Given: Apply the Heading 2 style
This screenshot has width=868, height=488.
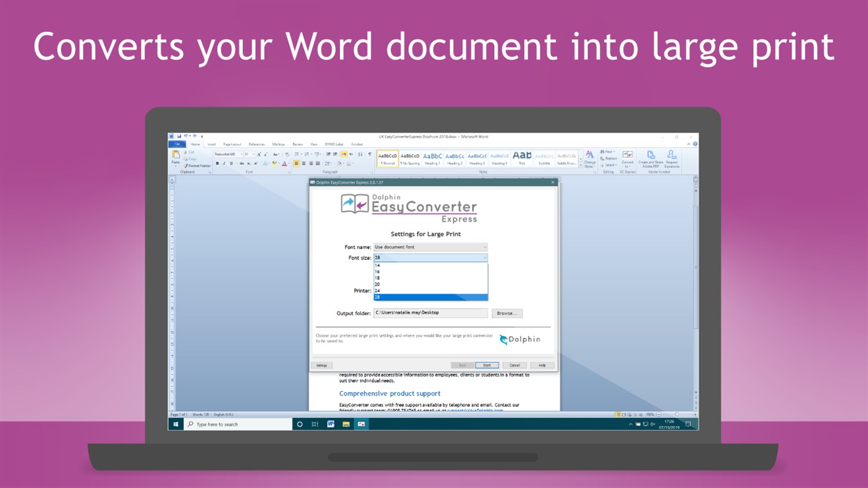Looking at the screenshot, I should [x=455, y=159].
